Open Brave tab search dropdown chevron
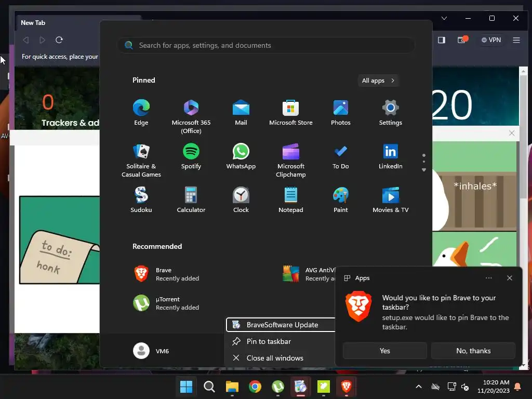Image resolution: width=532 pixels, height=399 pixels. pos(444,18)
